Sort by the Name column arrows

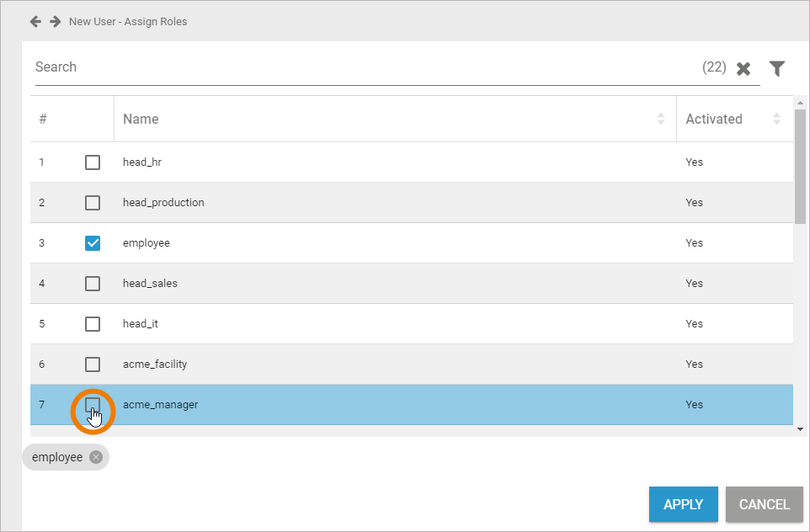click(661, 120)
